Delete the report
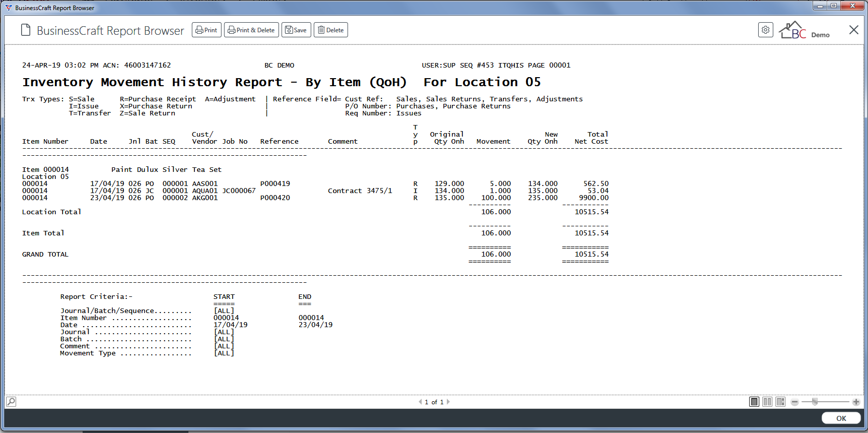Screen dimensions: 868x433 click(331, 30)
